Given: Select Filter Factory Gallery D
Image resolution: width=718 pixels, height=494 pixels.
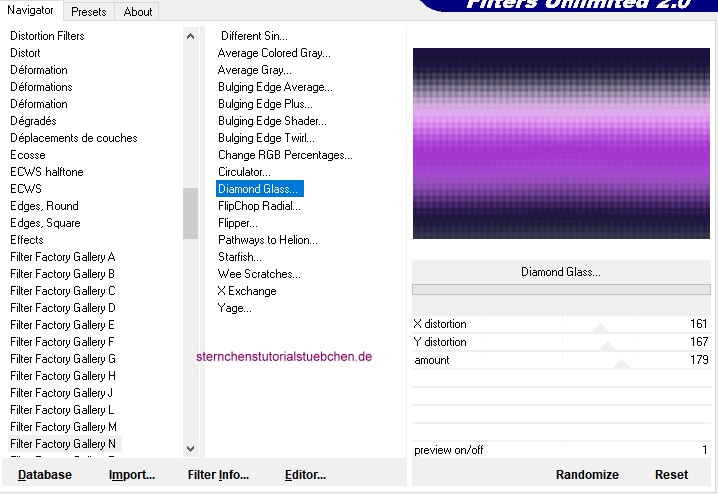Looking at the screenshot, I should [63, 308].
